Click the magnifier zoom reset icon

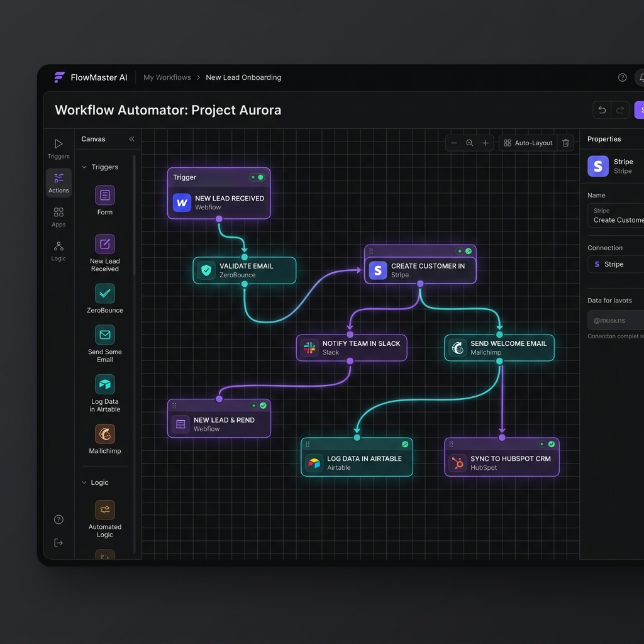coord(469,143)
